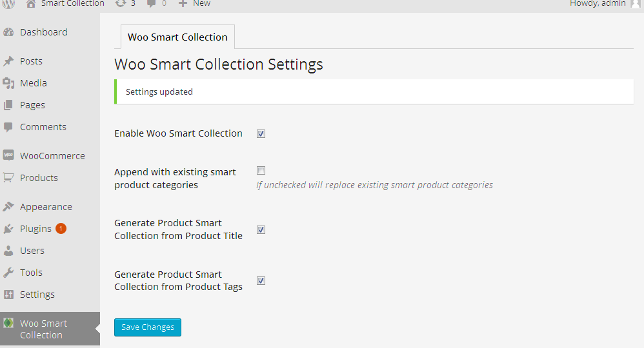Open Tools menu item

pyautogui.click(x=31, y=273)
